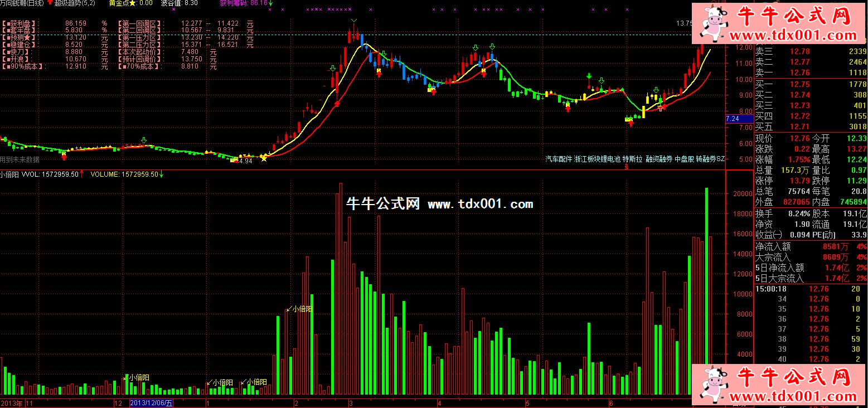Click the green arrow after 获利筹码 86.16
Image resolution: width=868 pixels, height=408 pixels.
[x=270, y=3]
